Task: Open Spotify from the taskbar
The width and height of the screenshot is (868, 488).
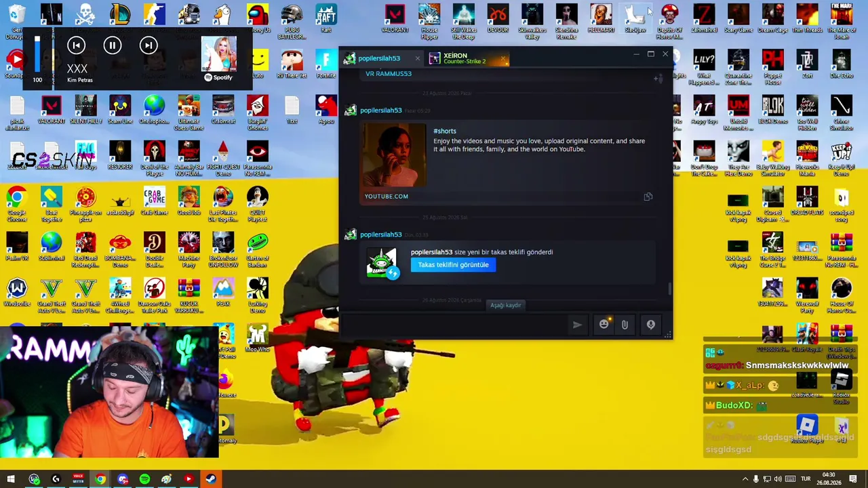Action: [144, 479]
